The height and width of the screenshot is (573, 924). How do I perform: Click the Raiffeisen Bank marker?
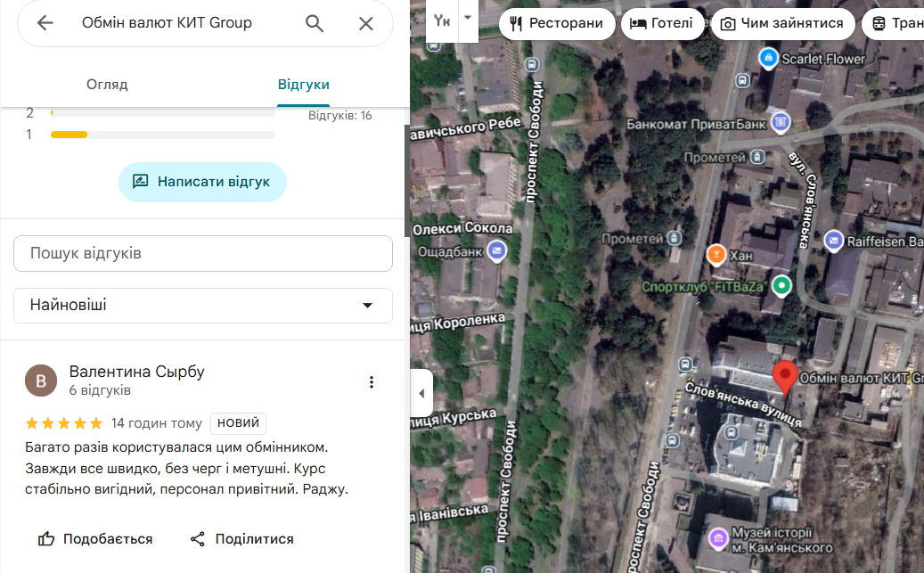click(x=833, y=241)
